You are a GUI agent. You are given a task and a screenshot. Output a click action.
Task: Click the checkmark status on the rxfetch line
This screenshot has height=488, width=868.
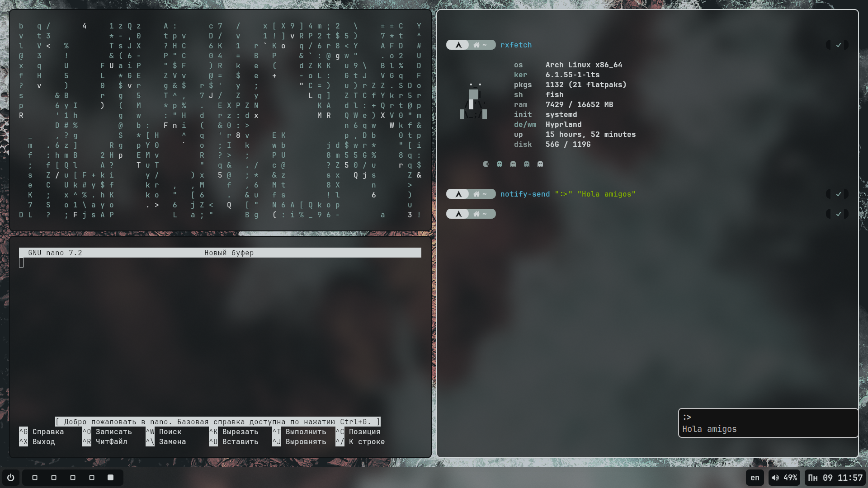(838, 45)
